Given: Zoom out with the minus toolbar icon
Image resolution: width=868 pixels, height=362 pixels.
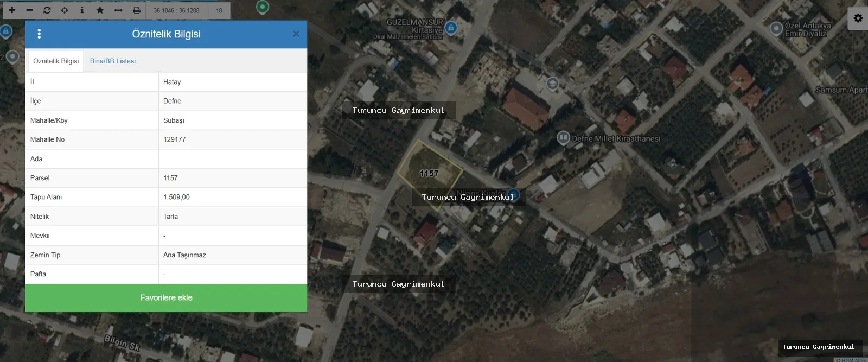Looking at the screenshot, I should (29, 10).
